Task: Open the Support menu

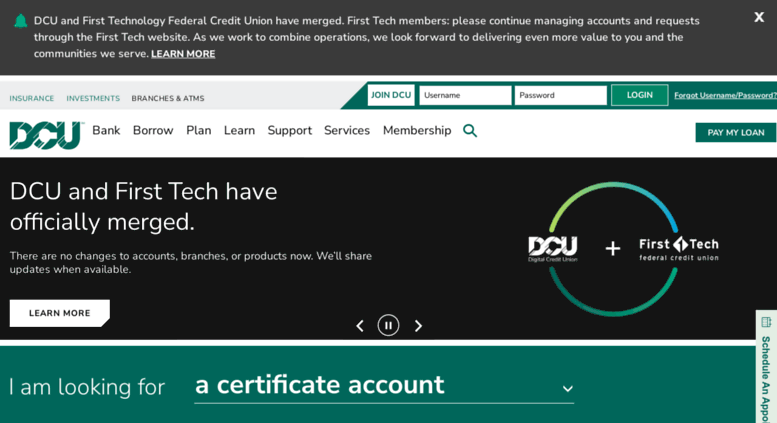Action: [290, 130]
